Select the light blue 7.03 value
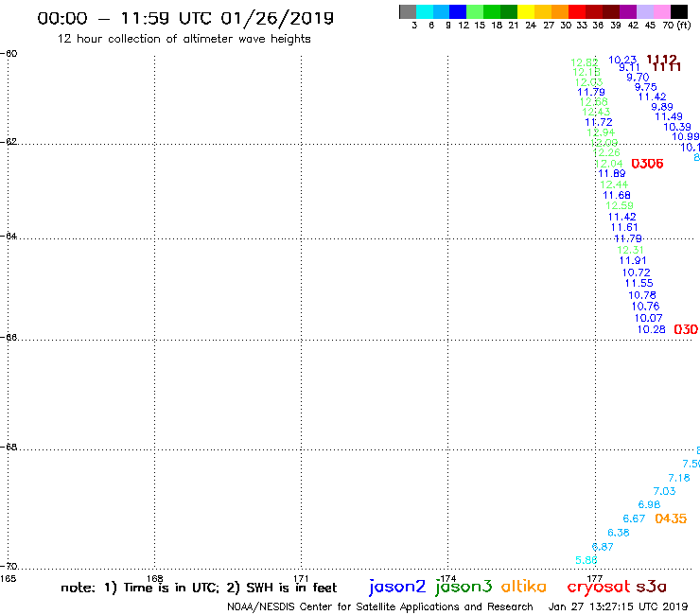The width and height of the screenshot is (700, 615). click(x=664, y=491)
